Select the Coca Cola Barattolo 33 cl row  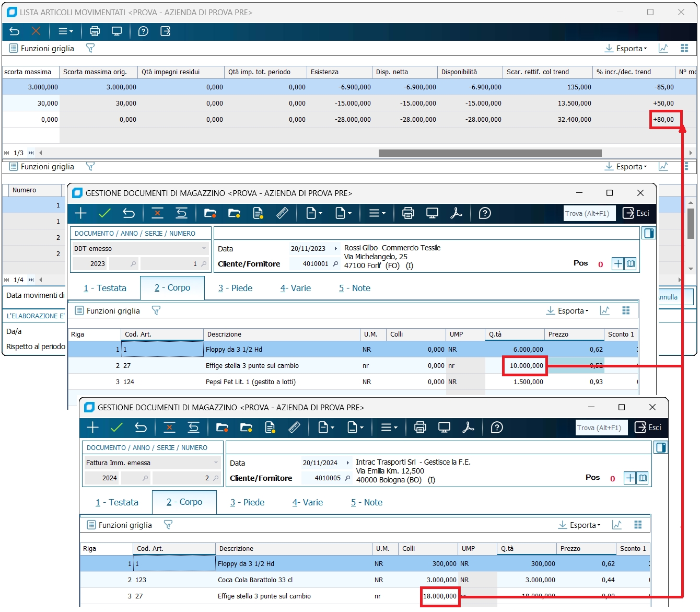pos(365,580)
